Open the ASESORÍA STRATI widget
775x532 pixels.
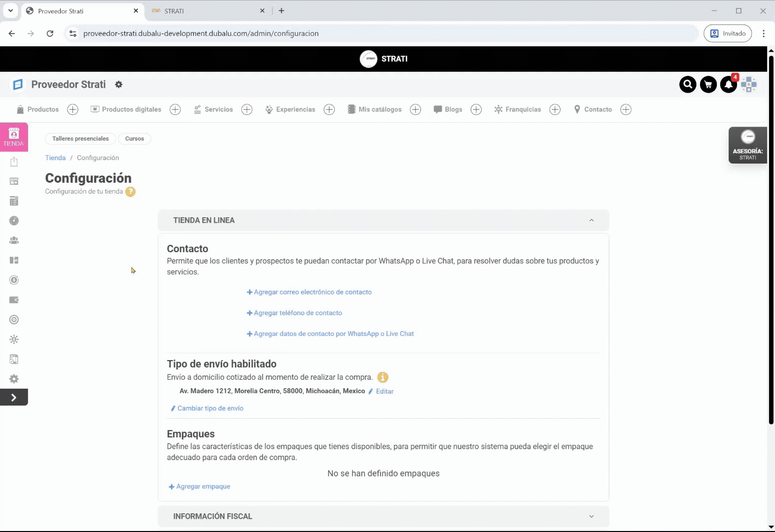(748, 145)
